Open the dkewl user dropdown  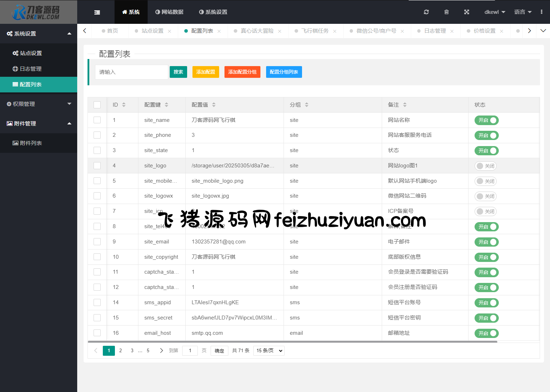[495, 12]
